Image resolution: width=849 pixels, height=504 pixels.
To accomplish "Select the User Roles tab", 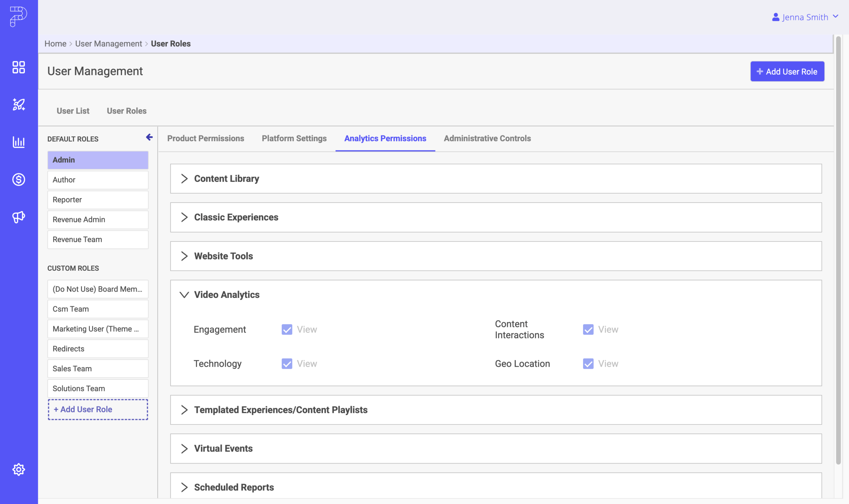I will pos(126,111).
